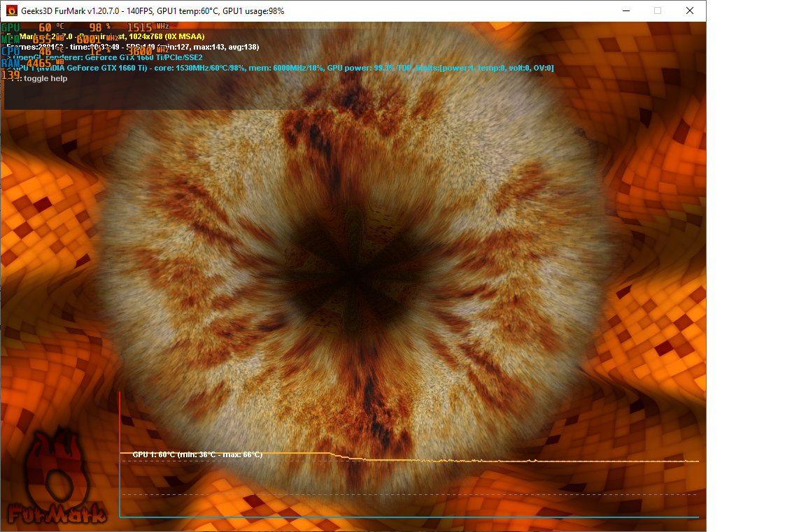This screenshot has height=532, width=806.
Task: Click the "GPU 1: 60°C (min: 36°C - max: 66°C)" graph label
Action: (197, 454)
